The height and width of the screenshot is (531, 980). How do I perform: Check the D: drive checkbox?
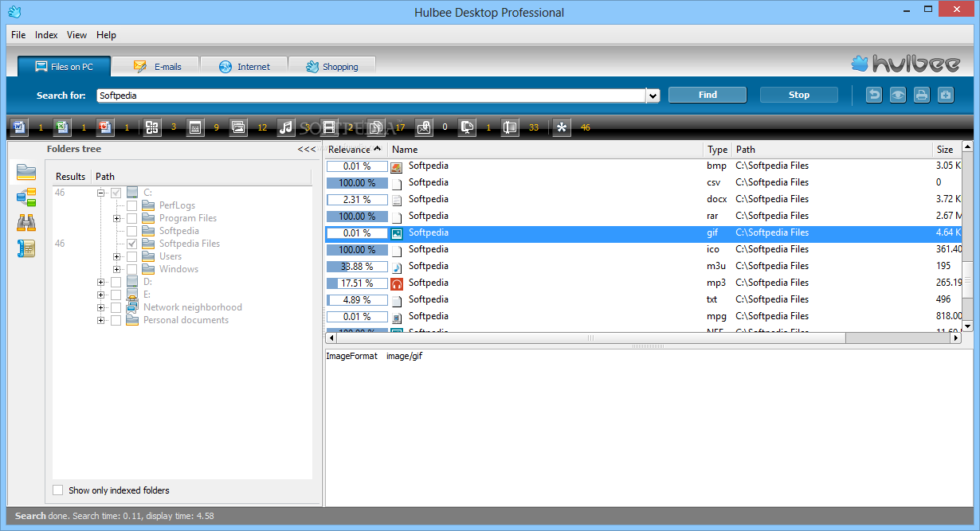pyautogui.click(x=116, y=282)
